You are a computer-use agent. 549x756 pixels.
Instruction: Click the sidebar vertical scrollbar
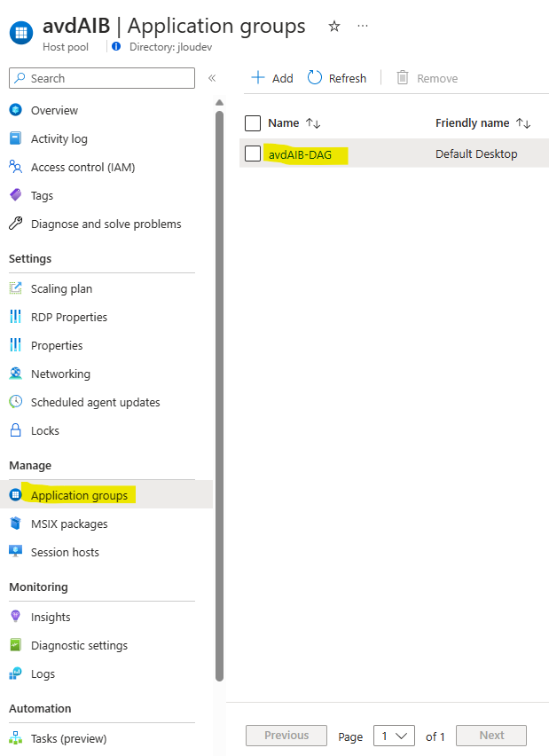coord(219,396)
